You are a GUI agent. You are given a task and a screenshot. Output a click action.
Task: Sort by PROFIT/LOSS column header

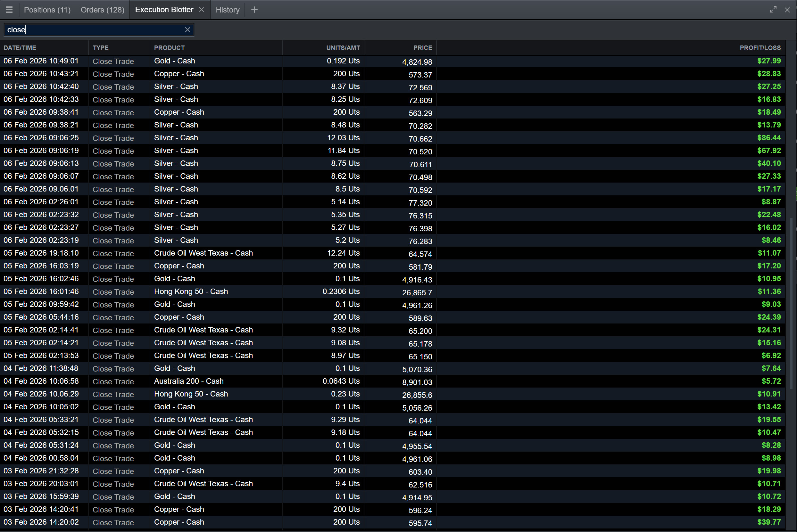pyautogui.click(x=760, y=48)
